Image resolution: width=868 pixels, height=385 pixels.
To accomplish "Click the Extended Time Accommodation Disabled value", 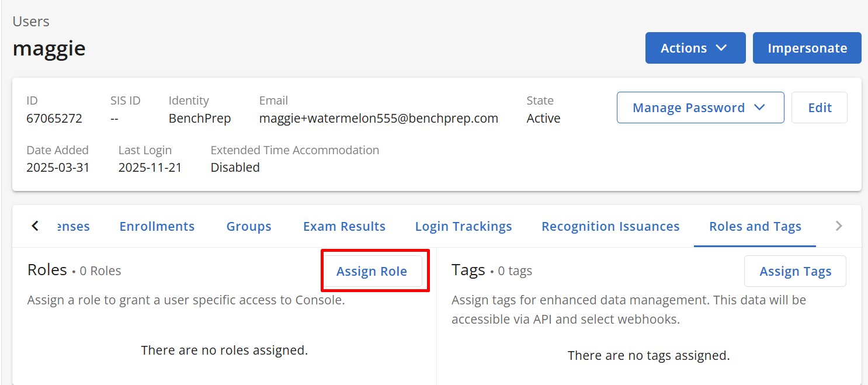I will coord(235,168).
